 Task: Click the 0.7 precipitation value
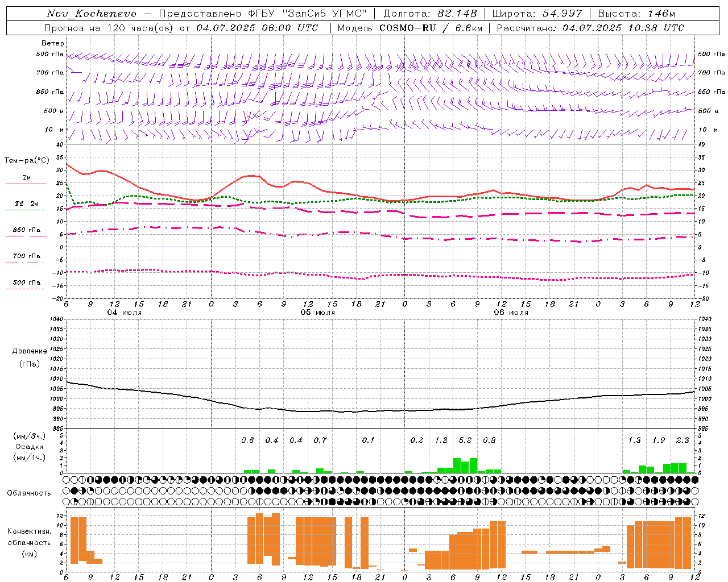point(320,440)
